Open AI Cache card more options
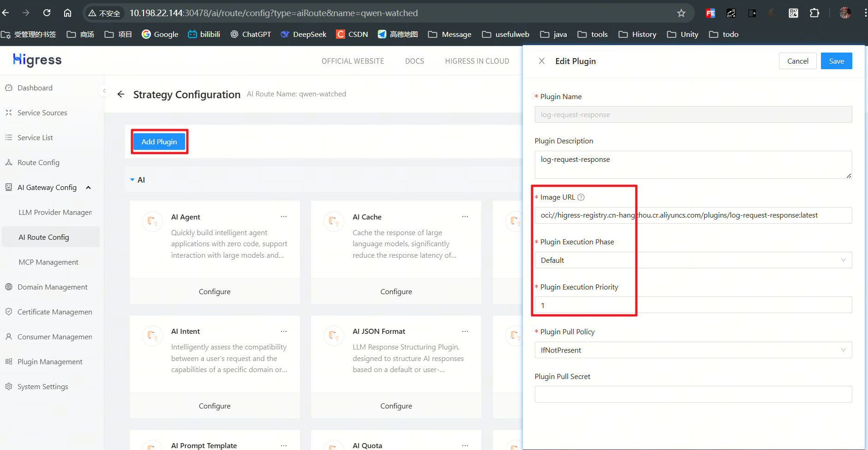Viewport: 868px width, 450px height. tap(465, 217)
